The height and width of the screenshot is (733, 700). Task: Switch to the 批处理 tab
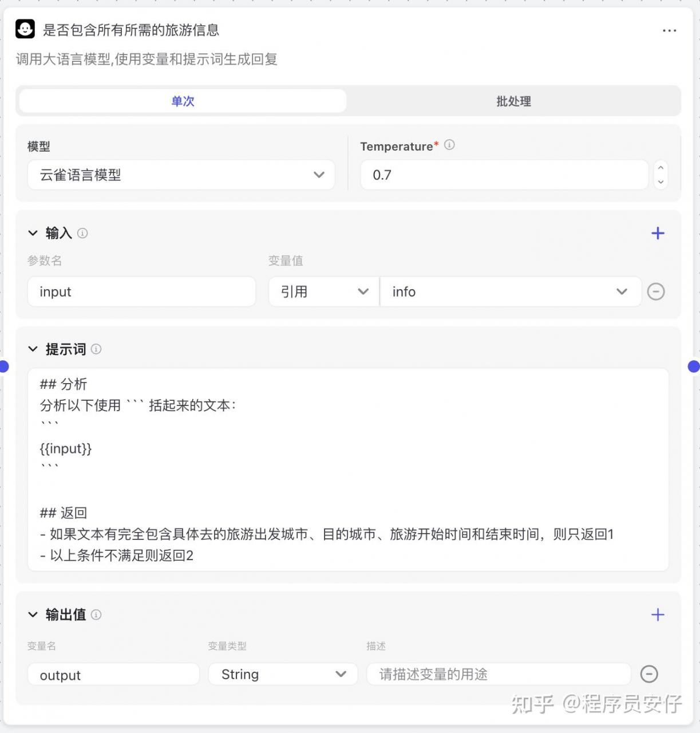(x=513, y=101)
